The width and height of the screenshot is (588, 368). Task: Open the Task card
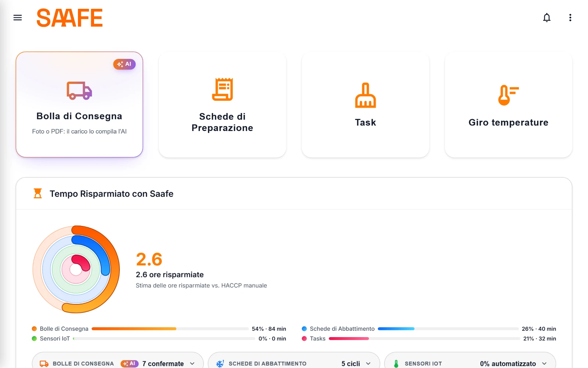pyautogui.click(x=365, y=105)
